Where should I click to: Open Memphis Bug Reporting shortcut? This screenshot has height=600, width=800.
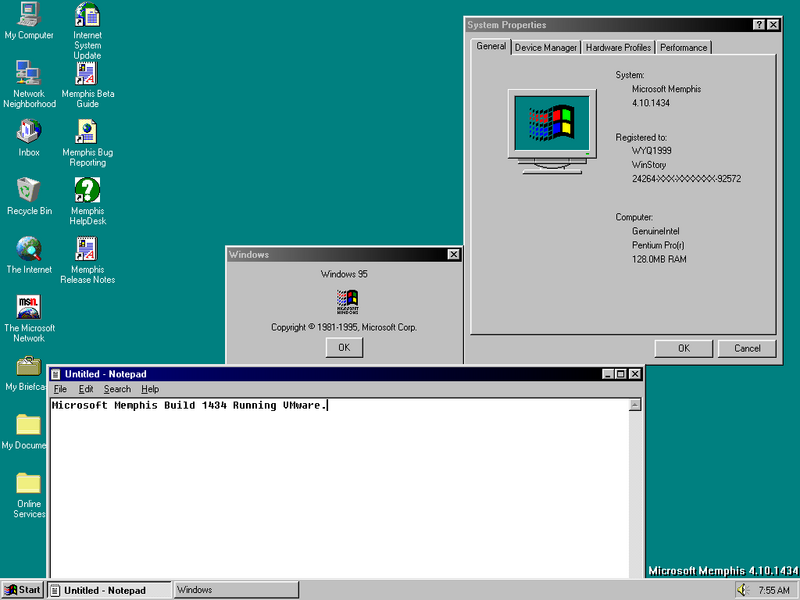pyautogui.click(x=87, y=132)
